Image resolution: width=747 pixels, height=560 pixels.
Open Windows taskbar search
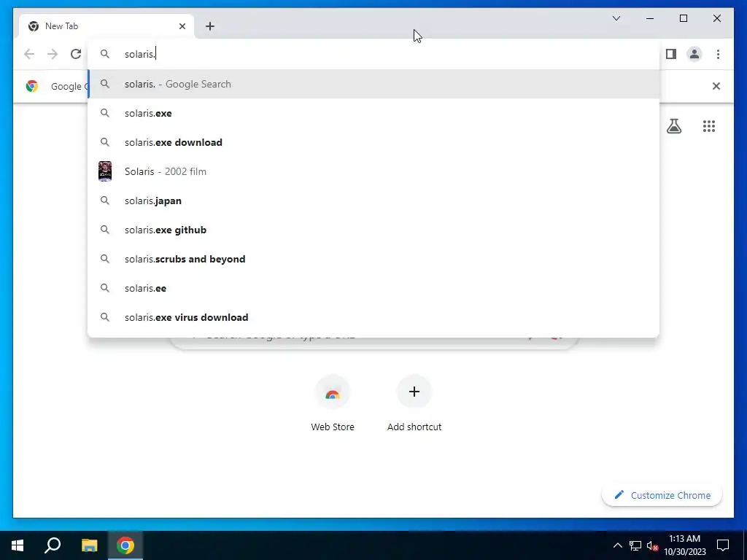tap(53, 545)
